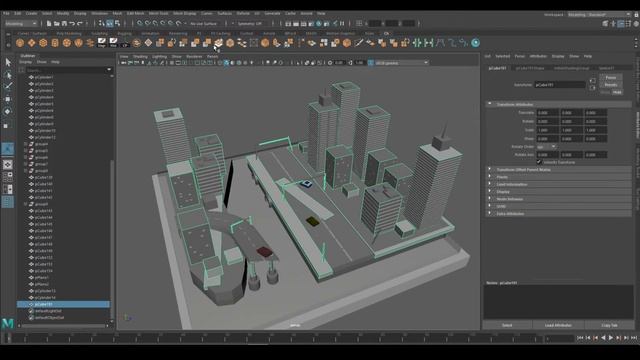The height and width of the screenshot is (360, 640).
Task: Go to start of playback range
Action: coord(580,338)
